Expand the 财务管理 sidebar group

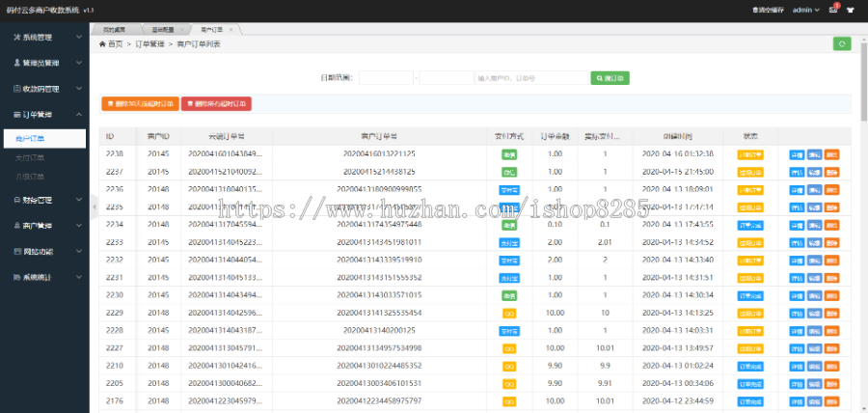(x=44, y=200)
